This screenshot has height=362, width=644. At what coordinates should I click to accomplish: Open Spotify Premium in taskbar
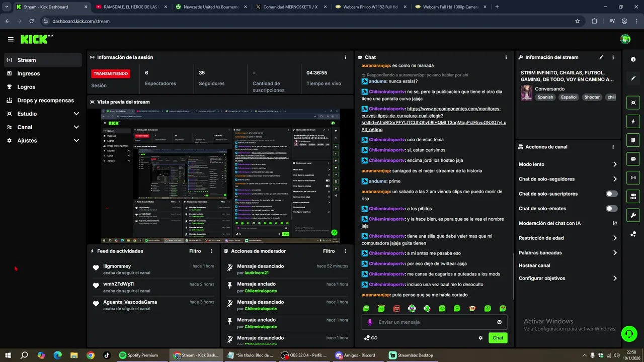139,355
